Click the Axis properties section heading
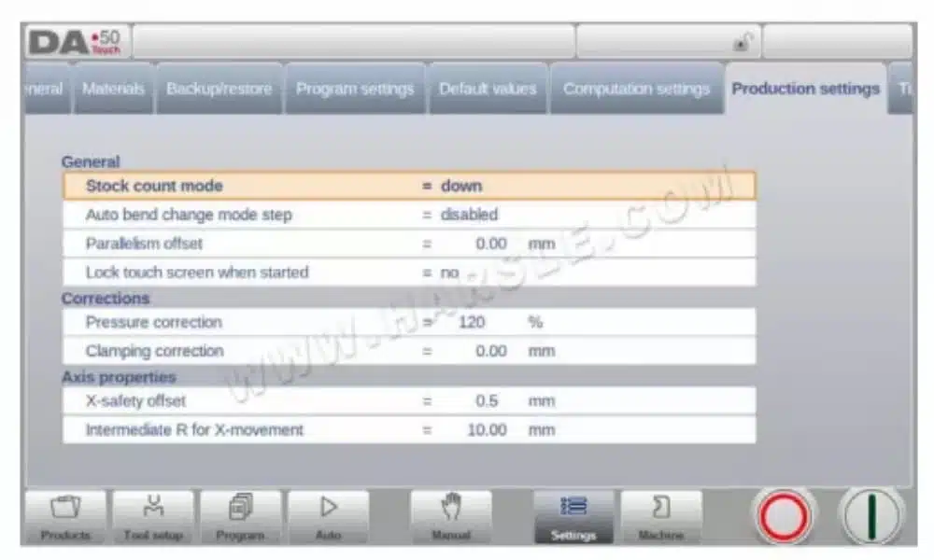The height and width of the screenshot is (560, 934). [x=119, y=377]
